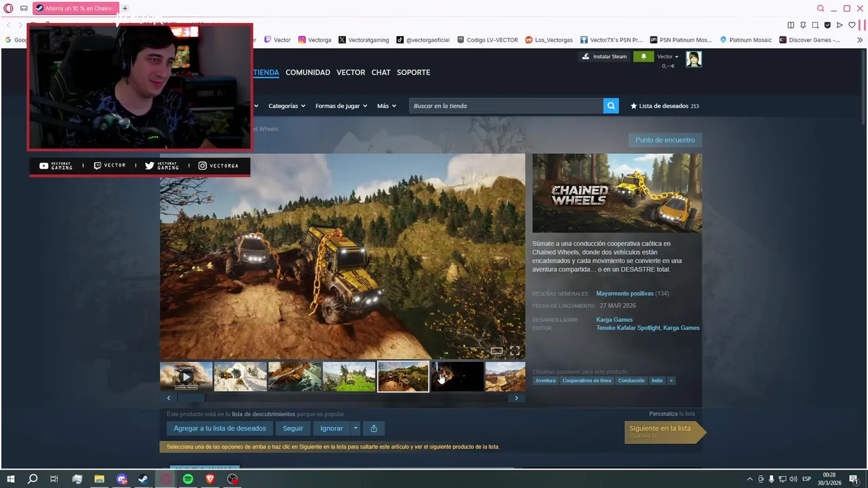
Task: Click the Seguir button
Action: click(x=293, y=428)
